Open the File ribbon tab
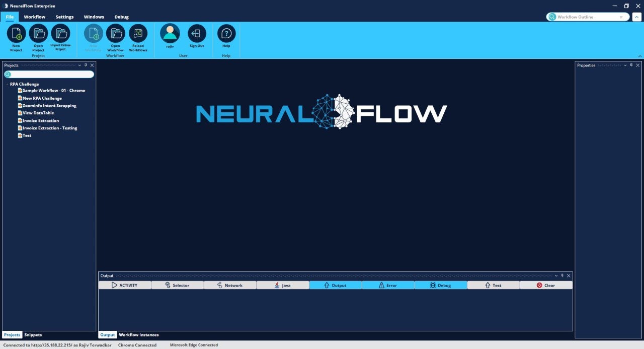The height and width of the screenshot is (349, 644). (10, 17)
